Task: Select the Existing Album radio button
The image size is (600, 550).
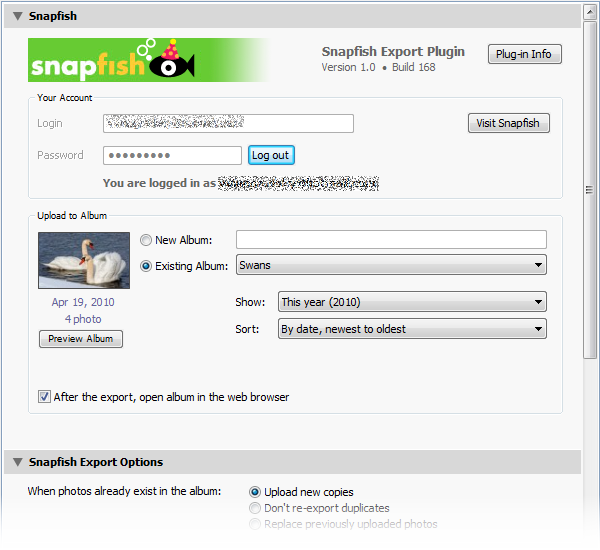Action: (x=146, y=266)
